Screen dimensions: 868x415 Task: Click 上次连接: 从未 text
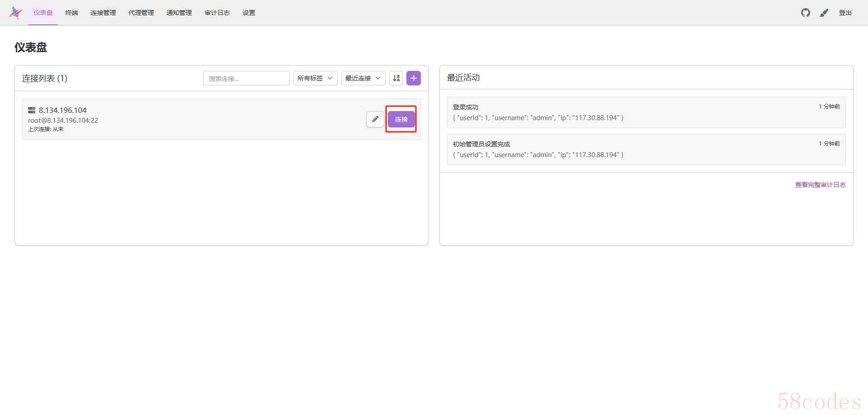46,129
